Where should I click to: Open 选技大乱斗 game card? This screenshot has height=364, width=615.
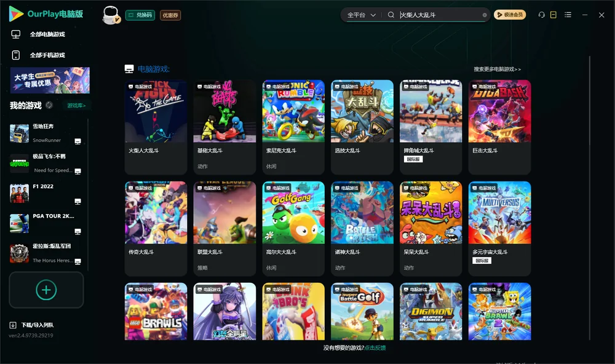click(362, 127)
